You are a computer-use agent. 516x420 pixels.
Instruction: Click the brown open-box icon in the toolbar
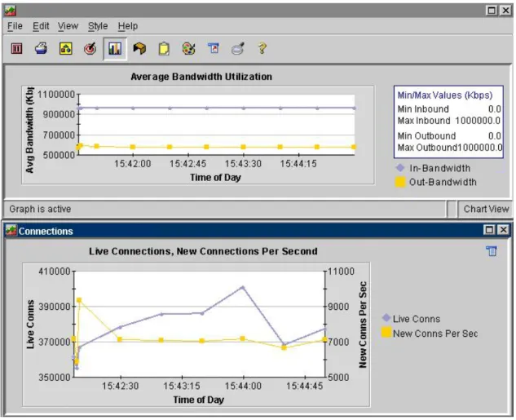[x=139, y=49]
